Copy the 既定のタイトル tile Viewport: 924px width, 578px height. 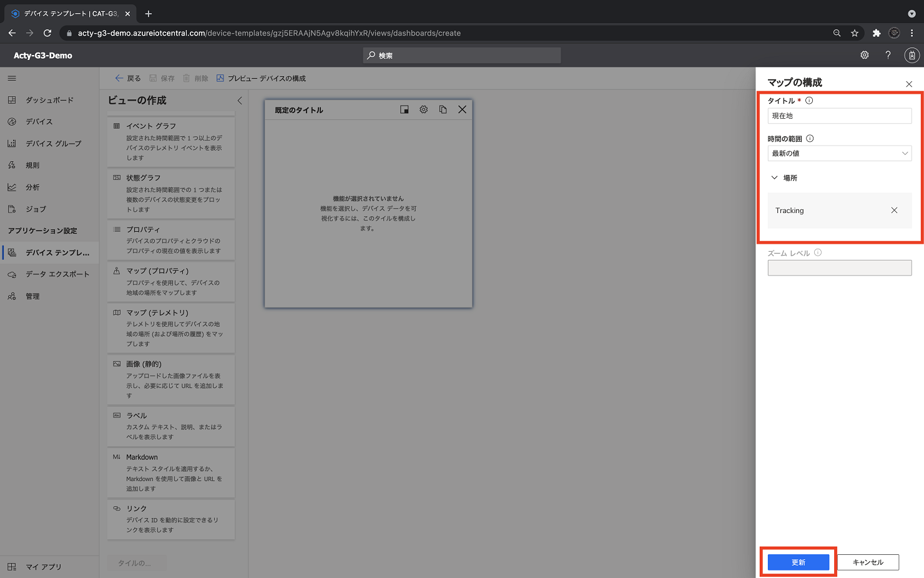pyautogui.click(x=443, y=110)
